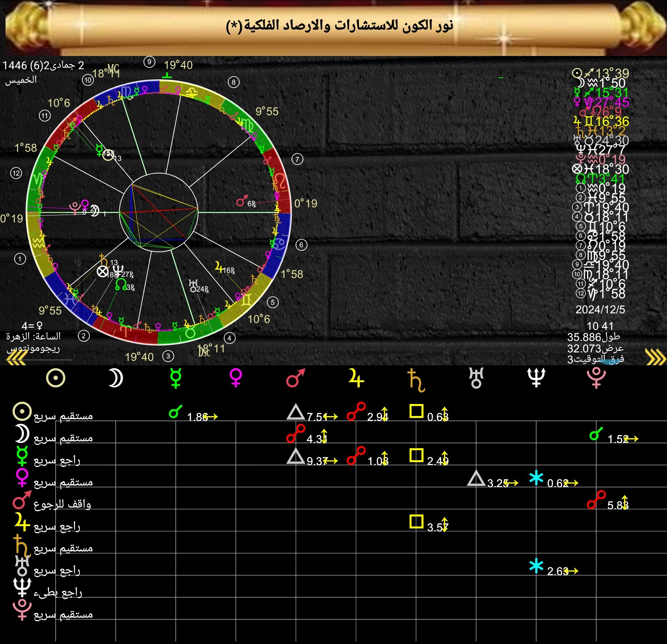The image size is (667, 644).
Task: Select the Neptune trident column header icon
Action: [x=536, y=378]
